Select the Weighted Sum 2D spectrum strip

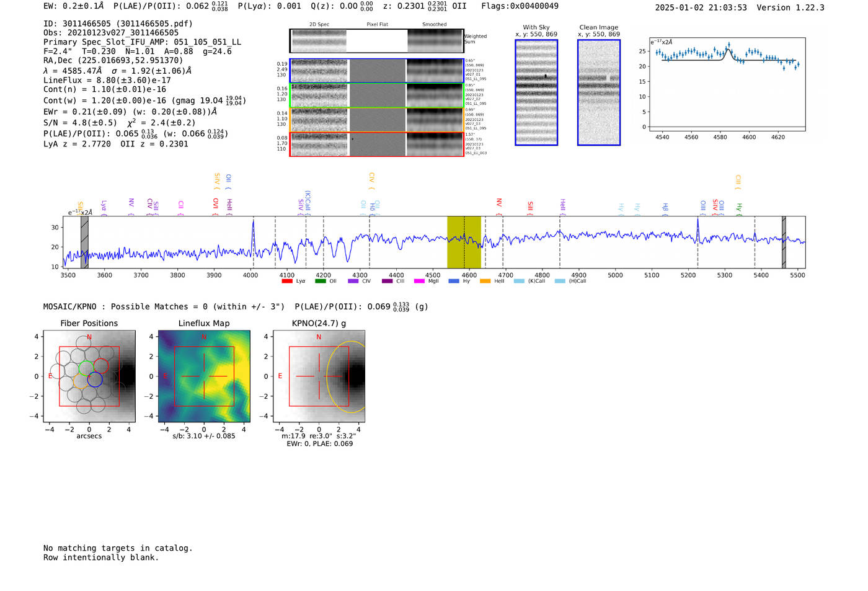pyautogui.click(x=376, y=41)
